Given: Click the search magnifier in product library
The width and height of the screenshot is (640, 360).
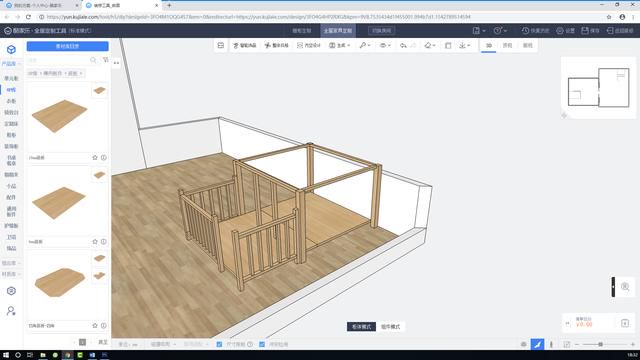Looking at the screenshot, I should coord(93,60).
